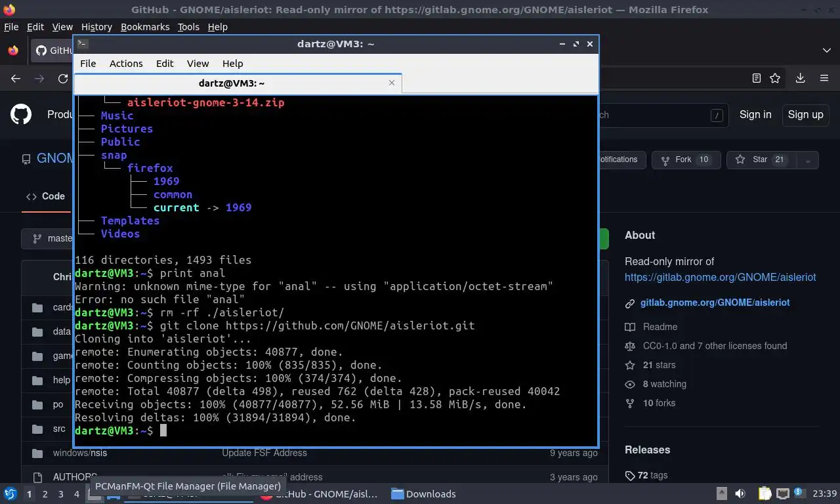The height and width of the screenshot is (504, 840).
Task: Open terminal View menu
Action: point(198,64)
